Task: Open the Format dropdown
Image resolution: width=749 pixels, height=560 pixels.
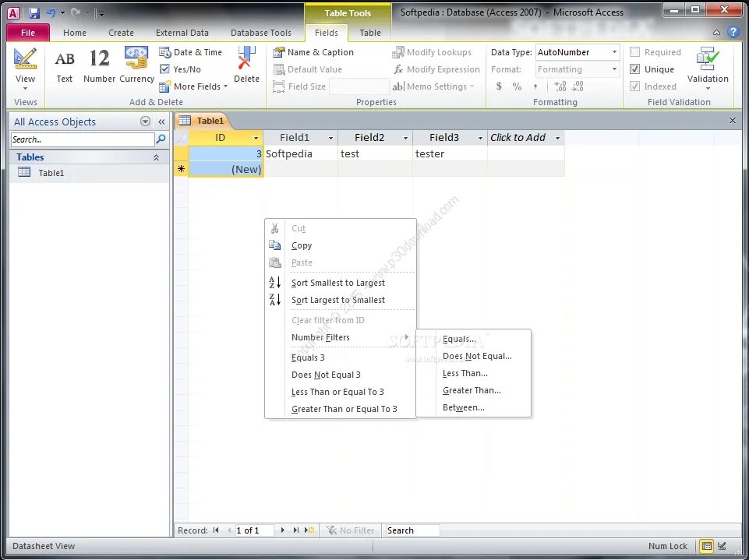Action: (x=614, y=69)
